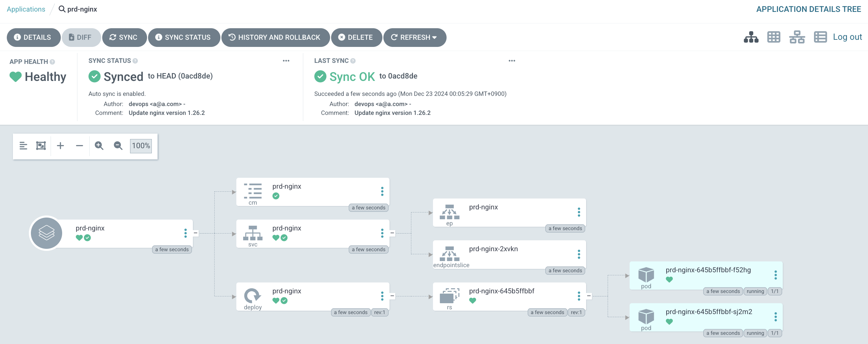
Task: Click the prd-nginx search field in breadcrumb
Action: pos(82,9)
